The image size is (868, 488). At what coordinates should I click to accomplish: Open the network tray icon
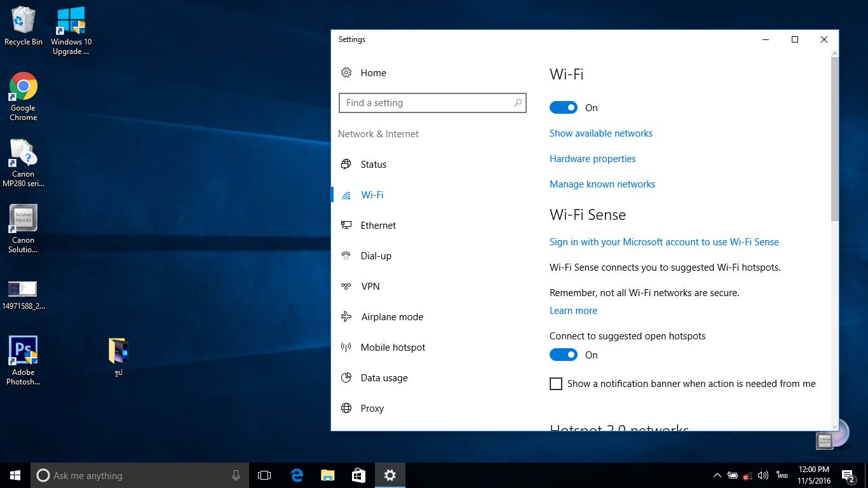click(748, 475)
